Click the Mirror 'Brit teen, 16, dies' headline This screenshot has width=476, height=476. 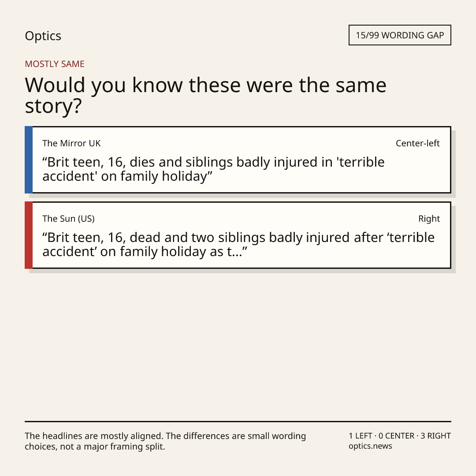(213, 169)
